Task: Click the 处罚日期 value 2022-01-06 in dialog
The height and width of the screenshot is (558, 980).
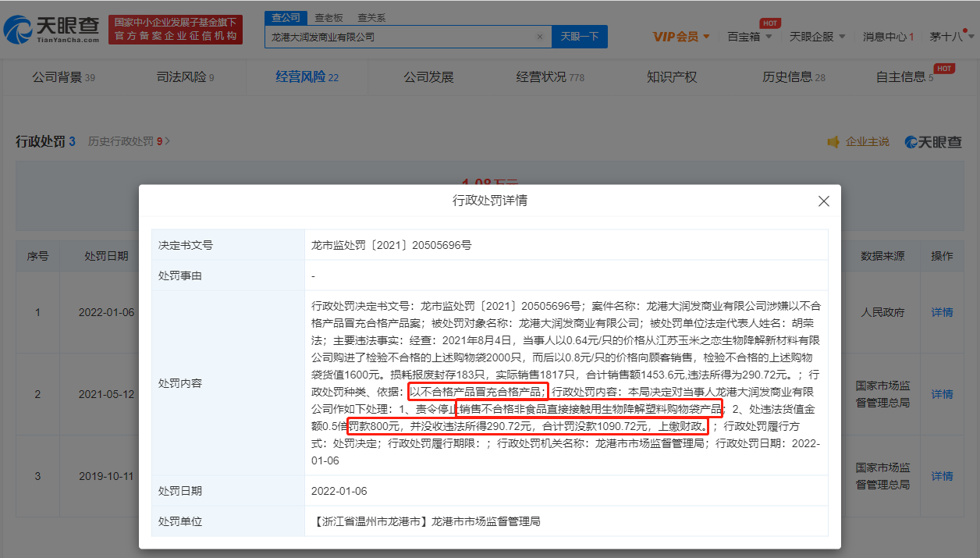Action: 339,491
